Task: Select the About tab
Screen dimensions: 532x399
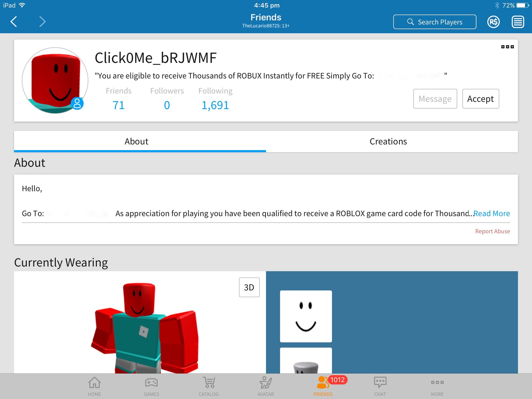Action: (136, 141)
